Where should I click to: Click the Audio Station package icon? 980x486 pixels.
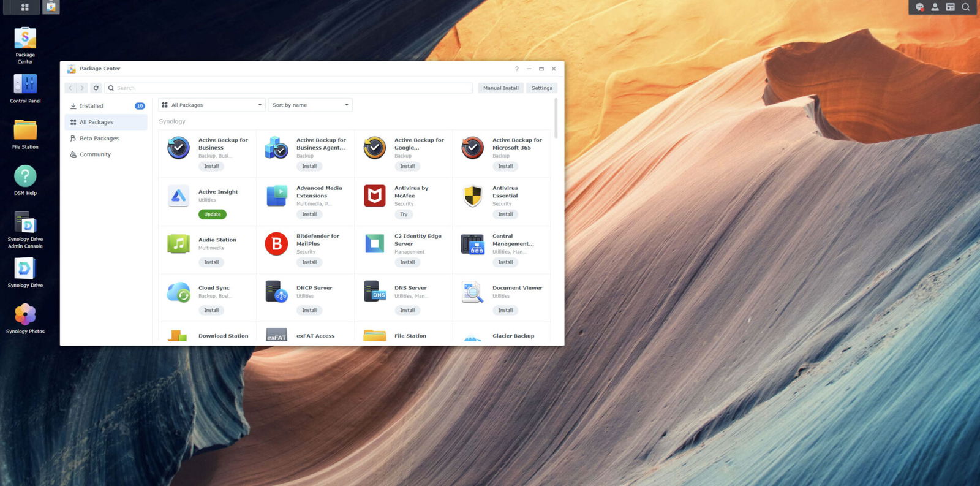click(x=178, y=244)
